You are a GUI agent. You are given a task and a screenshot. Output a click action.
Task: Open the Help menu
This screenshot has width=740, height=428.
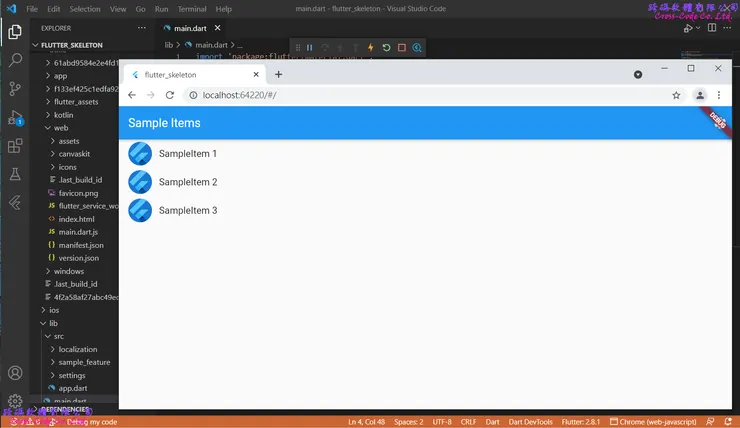click(224, 9)
